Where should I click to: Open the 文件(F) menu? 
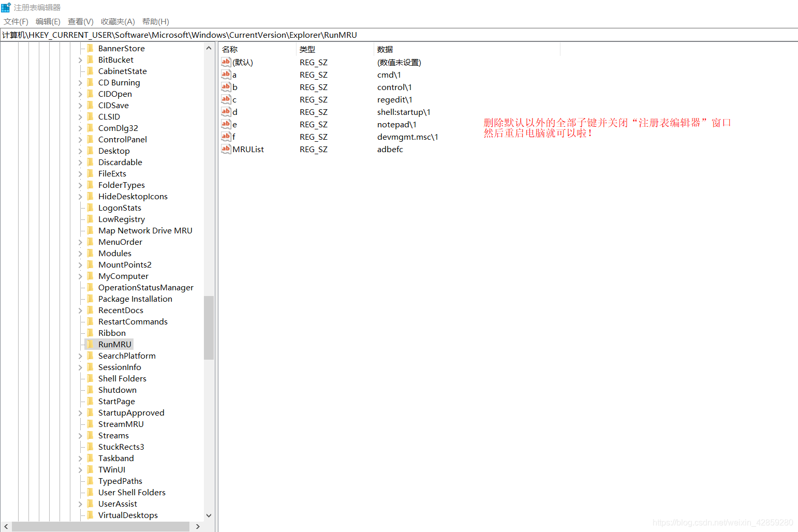[16, 21]
